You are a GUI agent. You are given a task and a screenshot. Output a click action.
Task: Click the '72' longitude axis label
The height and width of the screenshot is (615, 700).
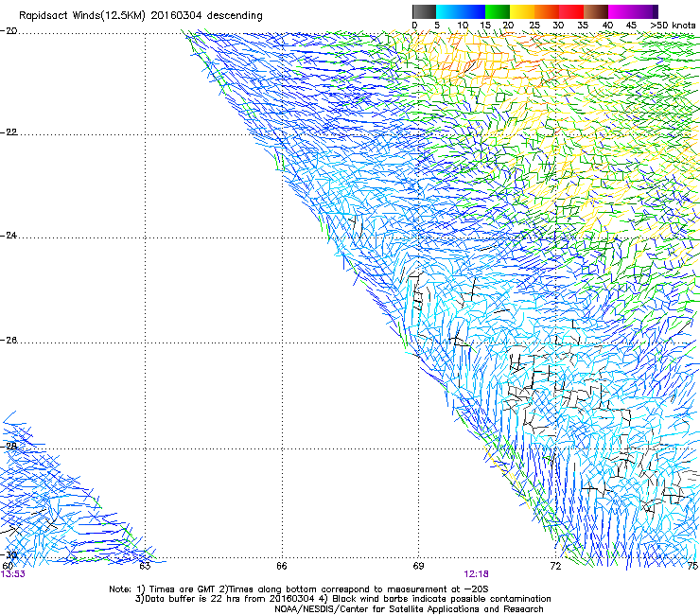pos(555,566)
